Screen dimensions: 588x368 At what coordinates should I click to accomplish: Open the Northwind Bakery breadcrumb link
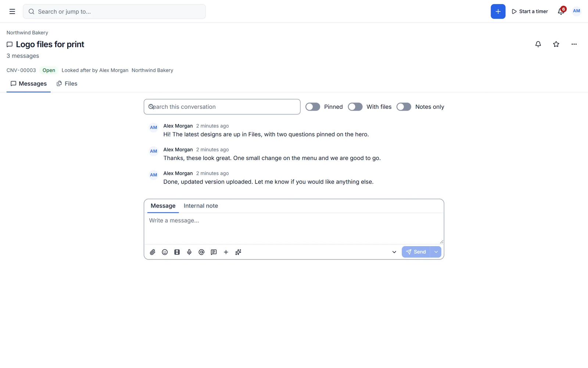pyautogui.click(x=27, y=33)
